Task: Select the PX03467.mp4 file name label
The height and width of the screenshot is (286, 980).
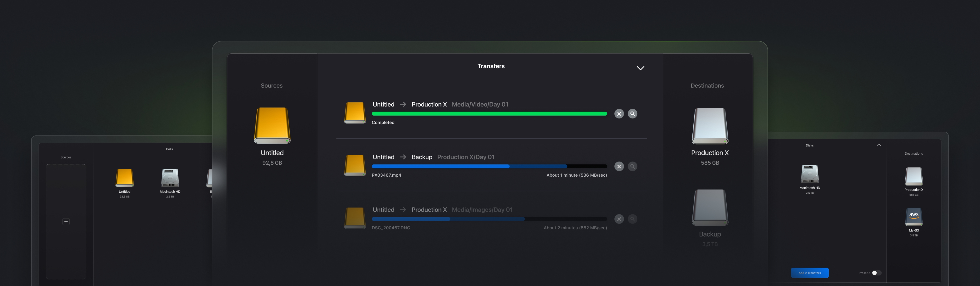Action: (386, 175)
